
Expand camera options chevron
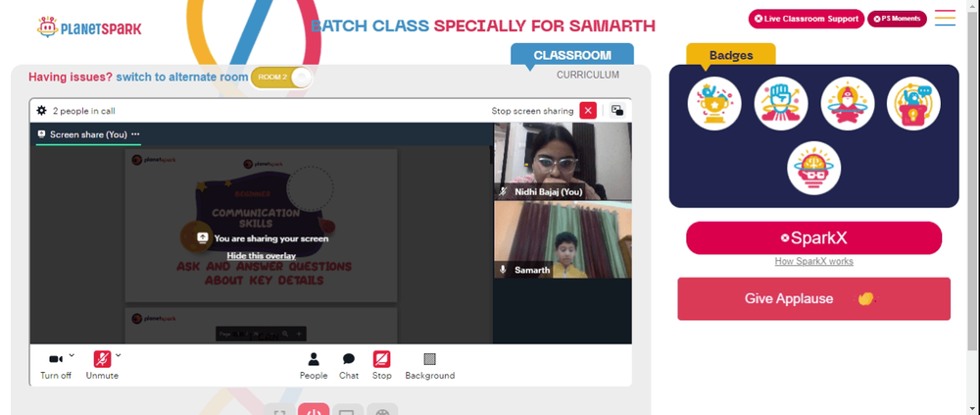[x=72, y=355]
